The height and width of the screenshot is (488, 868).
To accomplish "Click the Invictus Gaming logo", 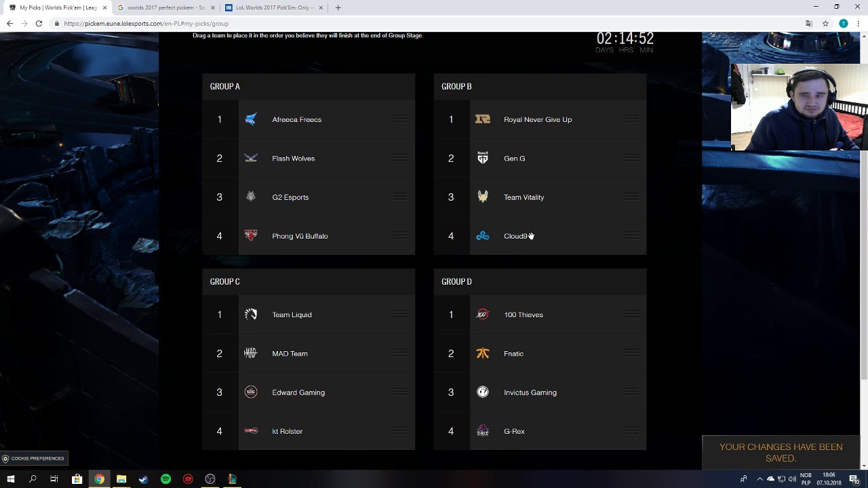I will pyautogui.click(x=483, y=392).
